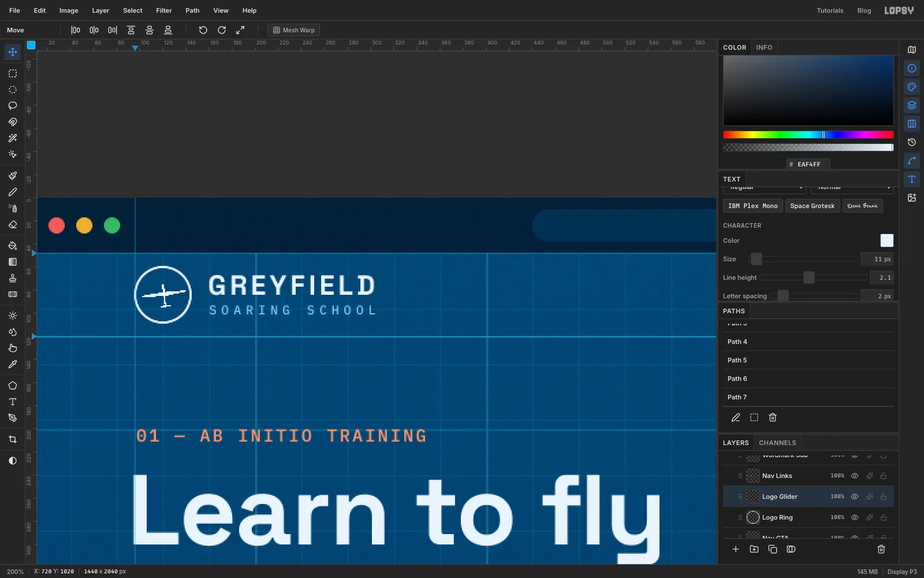Select the Text tool in left toolbar
924x578 pixels.
point(13,402)
